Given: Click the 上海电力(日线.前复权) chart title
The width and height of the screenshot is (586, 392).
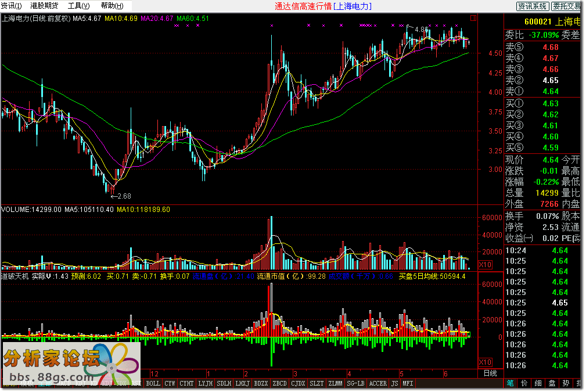Looking at the screenshot, I should [x=36, y=19].
